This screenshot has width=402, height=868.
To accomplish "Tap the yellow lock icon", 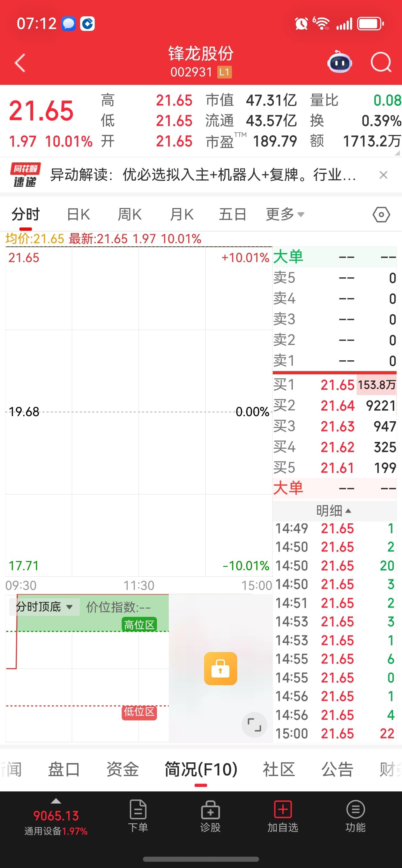I will (x=220, y=669).
